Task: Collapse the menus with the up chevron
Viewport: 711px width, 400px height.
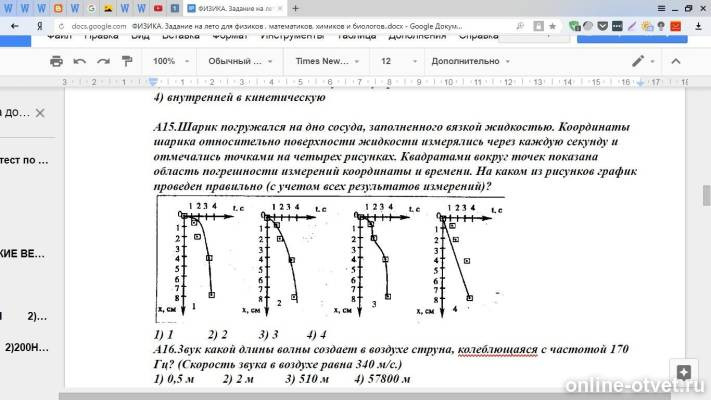Action: click(x=676, y=61)
